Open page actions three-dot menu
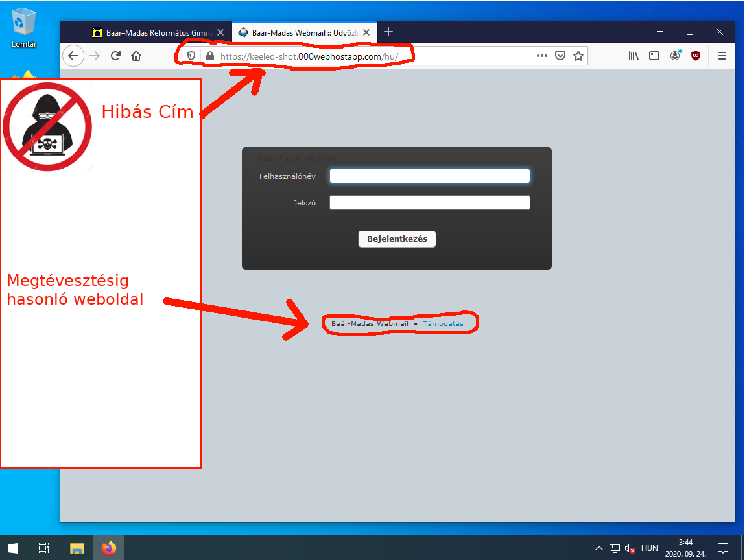This screenshot has height=560, width=747. click(542, 56)
